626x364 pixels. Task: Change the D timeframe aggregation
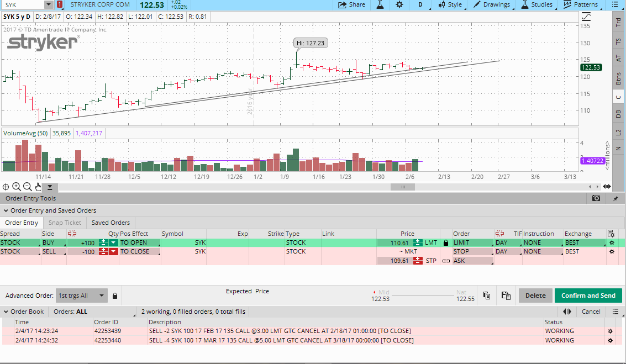pos(420,5)
